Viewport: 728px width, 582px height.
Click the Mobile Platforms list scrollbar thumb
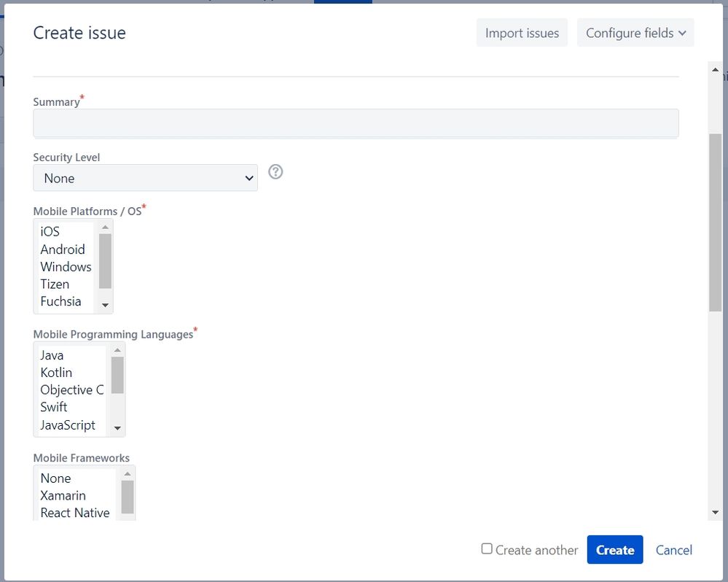(106, 261)
